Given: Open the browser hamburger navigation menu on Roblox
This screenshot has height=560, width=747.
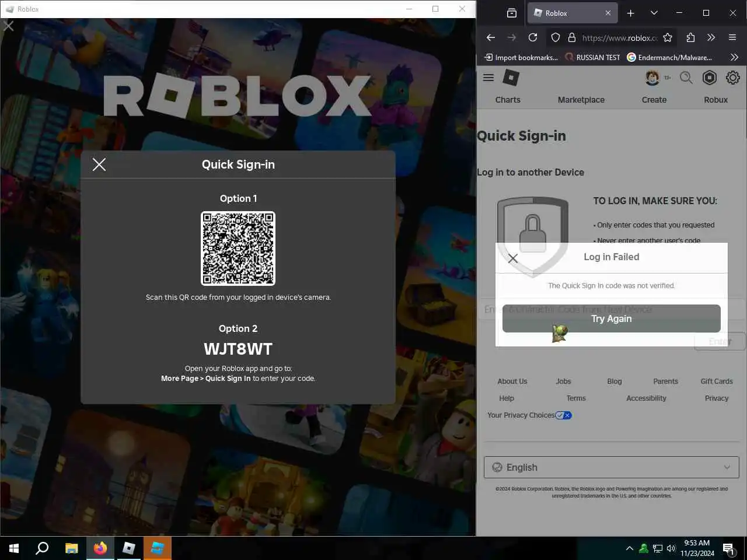Looking at the screenshot, I should tap(488, 78).
